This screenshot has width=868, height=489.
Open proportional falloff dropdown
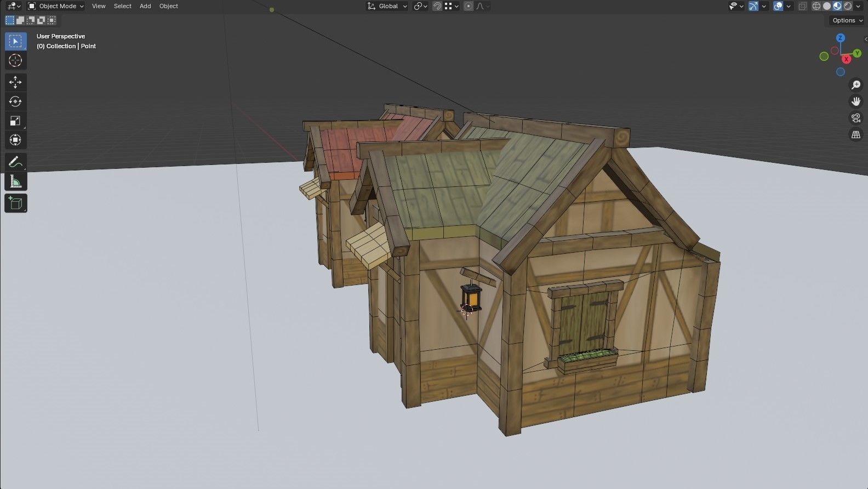pyautogui.click(x=483, y=6)
